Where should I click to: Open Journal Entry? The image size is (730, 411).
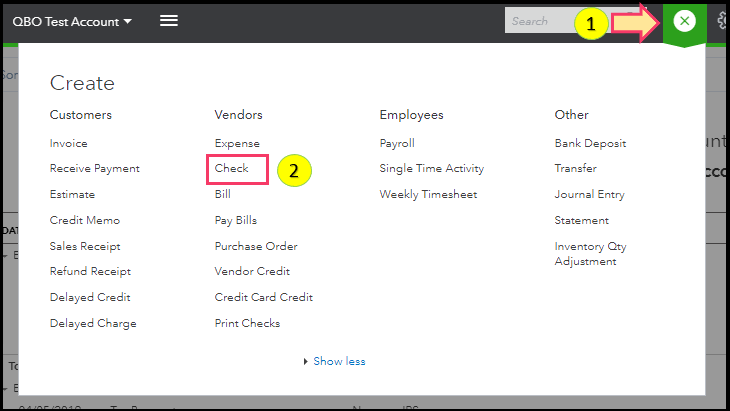(x=590, y=194)
